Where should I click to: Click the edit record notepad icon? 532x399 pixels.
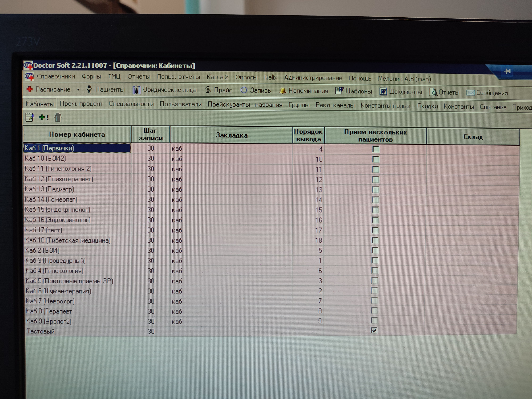tap(29, 117)
